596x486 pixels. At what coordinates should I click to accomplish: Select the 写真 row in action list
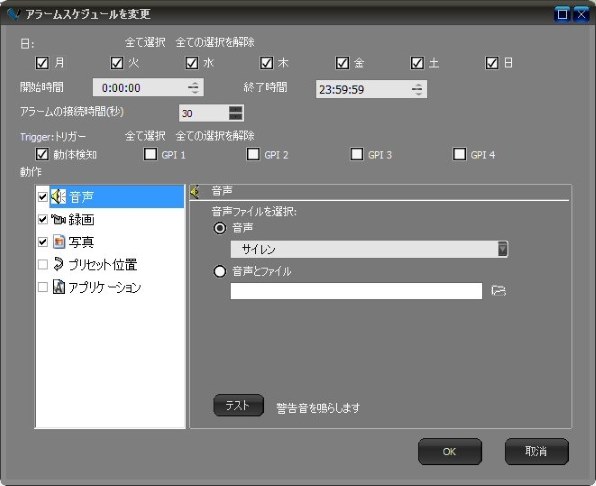point(110,242)
